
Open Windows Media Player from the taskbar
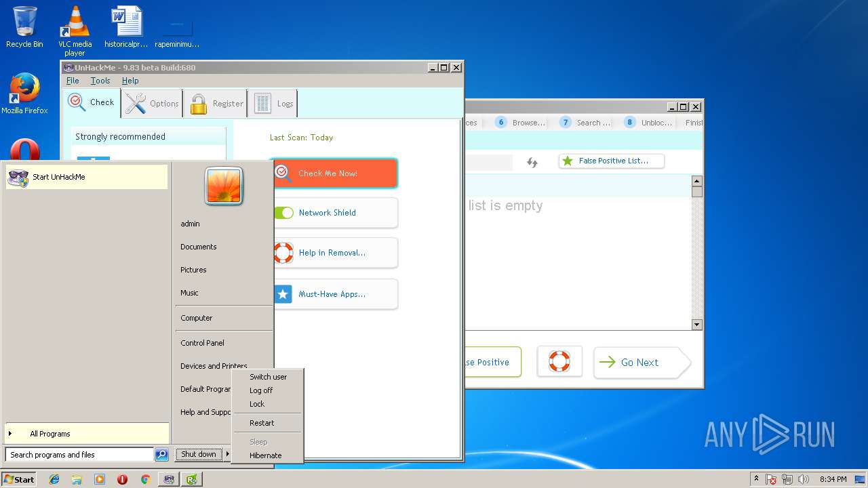point(100,479)
